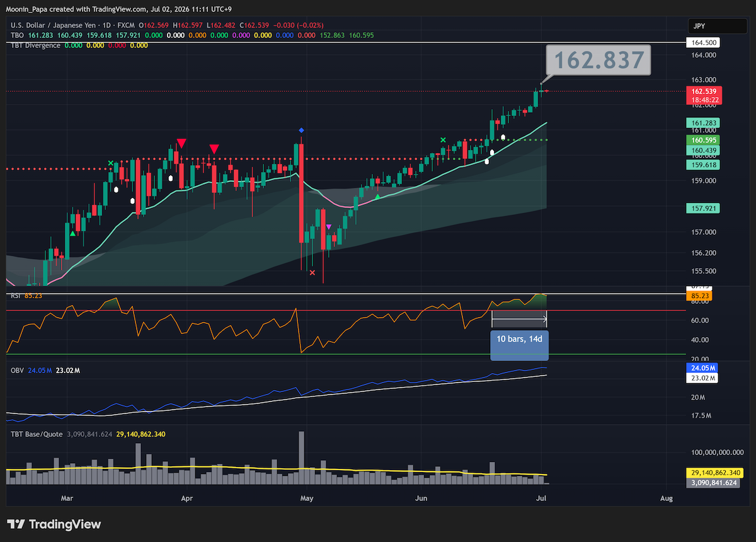
Task: Click the OBV indicator label
Action: [17, 371]
